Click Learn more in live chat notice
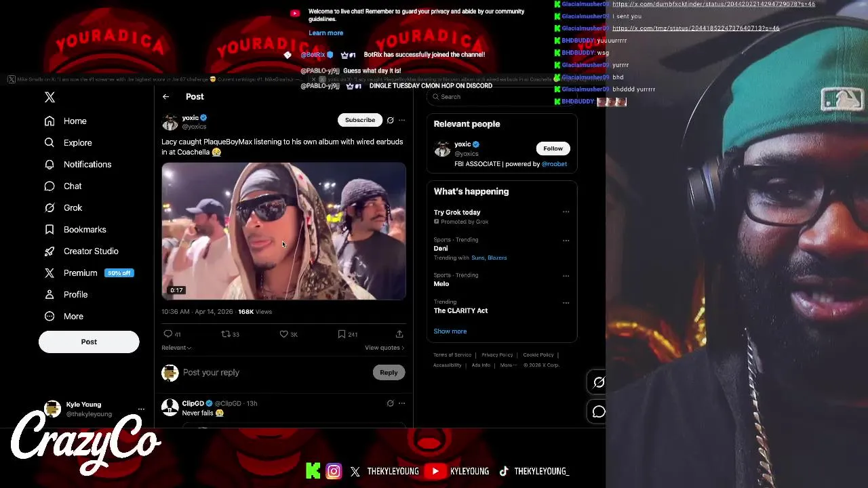Viewport: 868px width, 488px height. pyautogui.click(x=325, y=33)
